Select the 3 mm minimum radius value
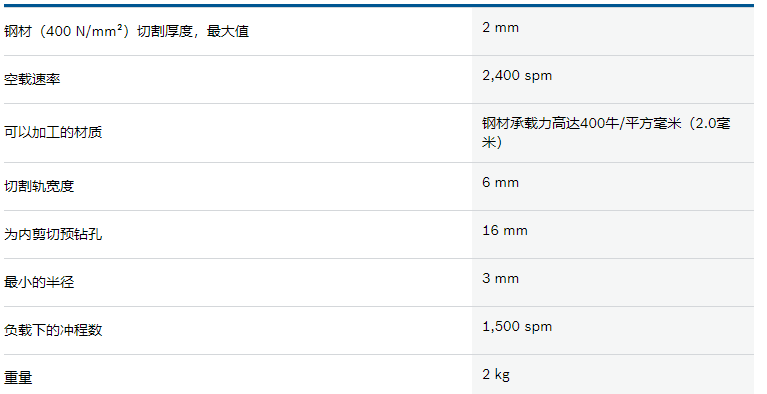767x394 pixels. pos(500,278)
